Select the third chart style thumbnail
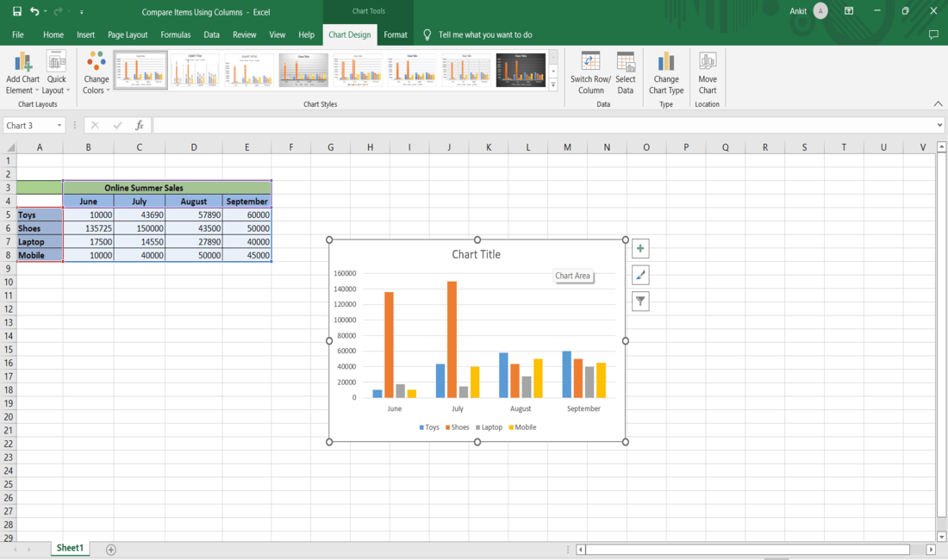The height and width of the screenshot is (560, 948). 248,69
